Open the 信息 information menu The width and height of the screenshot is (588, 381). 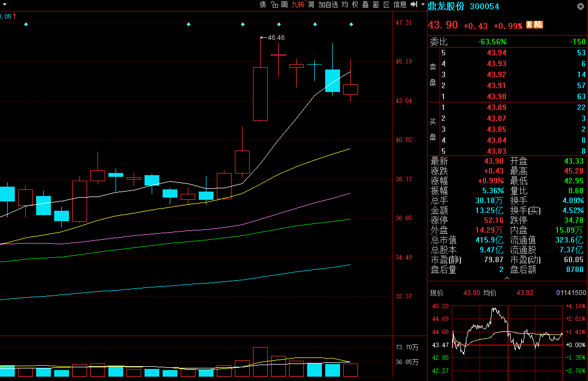[400, 5]
